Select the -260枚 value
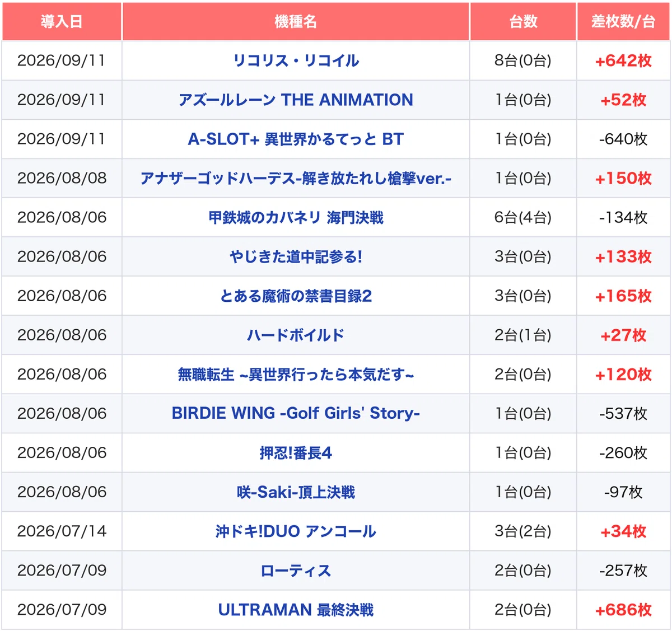 tap(623, 452)
